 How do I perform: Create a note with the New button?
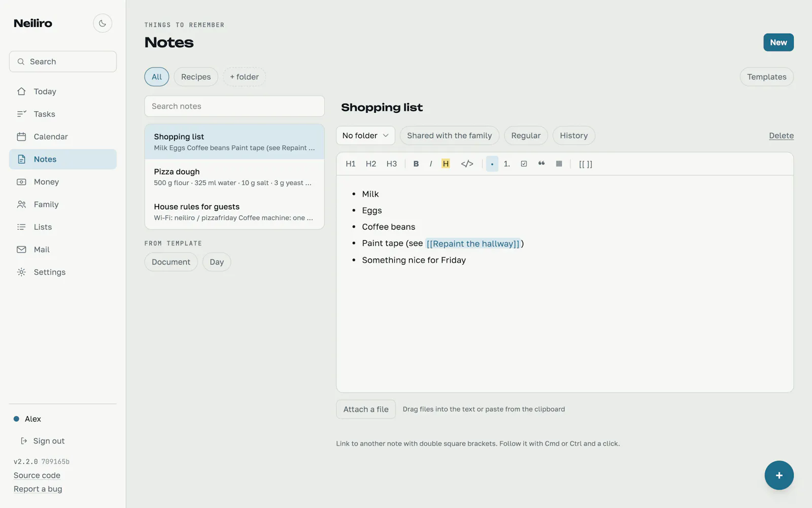(x=779, y=43)
